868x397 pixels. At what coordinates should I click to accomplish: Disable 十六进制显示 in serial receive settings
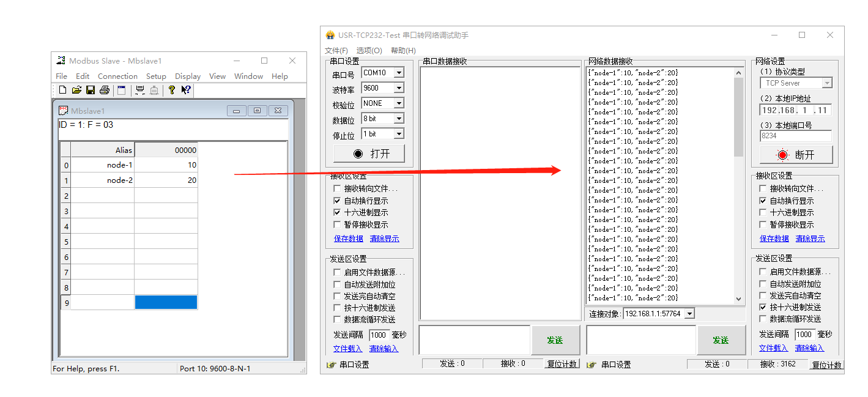point(337,212)
